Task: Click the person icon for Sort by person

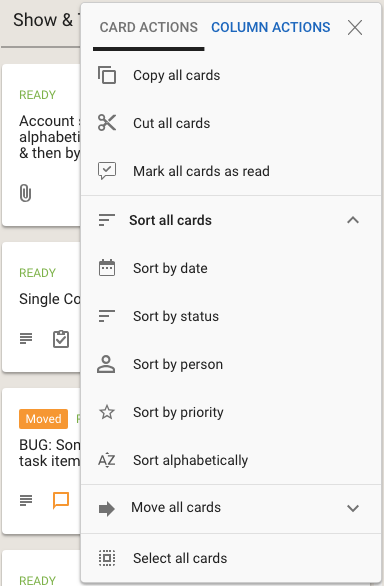Action: pyautogui.click(x=106, y=364)
